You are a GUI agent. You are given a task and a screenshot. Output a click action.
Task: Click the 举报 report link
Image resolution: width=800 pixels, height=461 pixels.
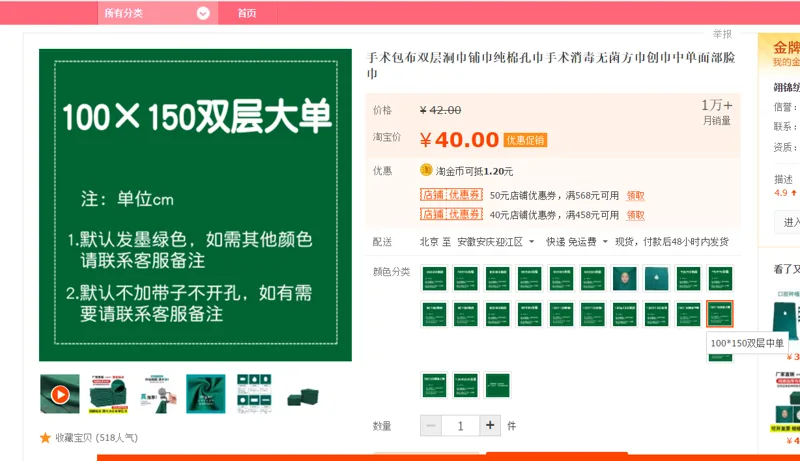(x=722, y=34)
